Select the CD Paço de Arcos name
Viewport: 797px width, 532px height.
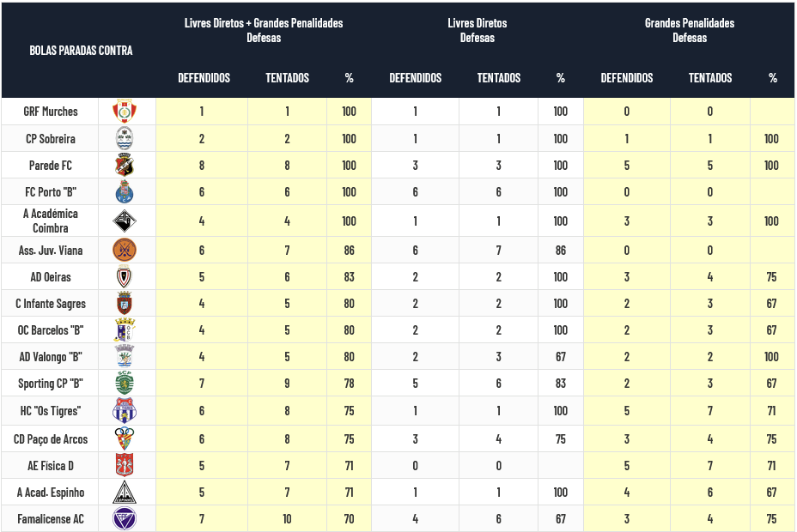51,438
